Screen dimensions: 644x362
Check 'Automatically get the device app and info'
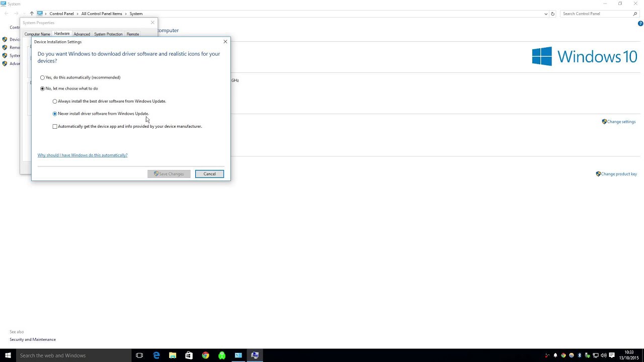pyautogui.click(x=127, y=126)
